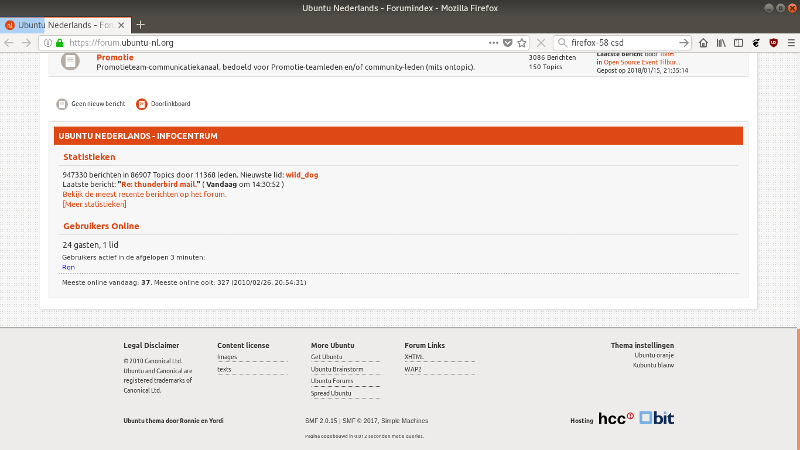Switch to XHTML forum view
This screenshot has height=450, width=800.
click(x=414, y=357)
